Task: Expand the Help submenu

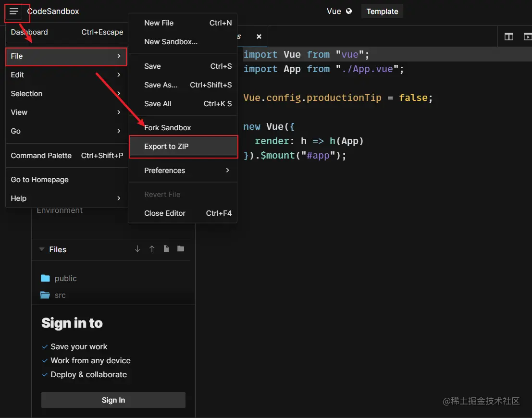Action: point(66,198)
